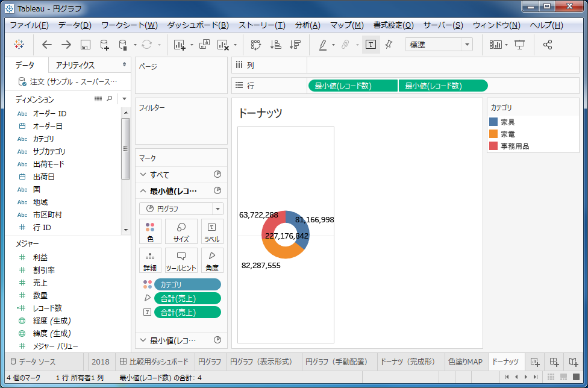
Task: Click the share icon in toolbar
Action: (548, 45)
